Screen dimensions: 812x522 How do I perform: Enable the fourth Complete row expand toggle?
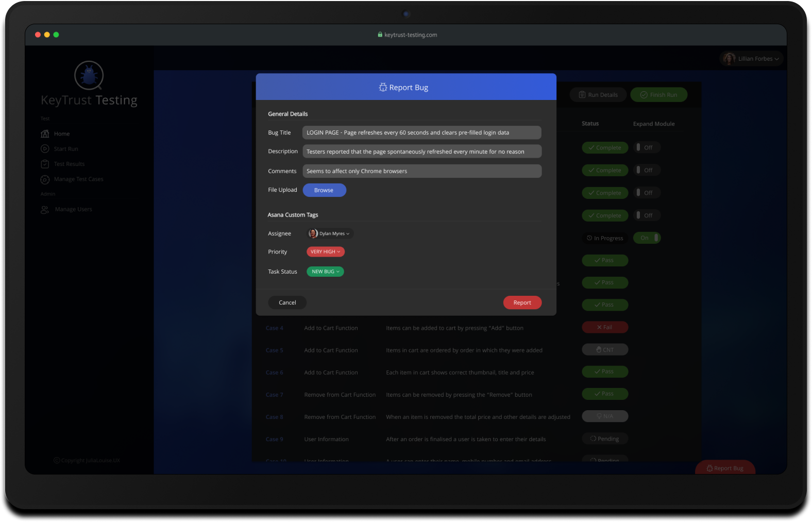point(647,215)
